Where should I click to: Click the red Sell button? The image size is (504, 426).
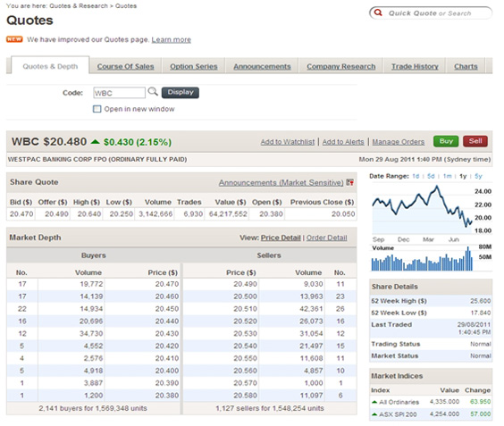point(475,141)
